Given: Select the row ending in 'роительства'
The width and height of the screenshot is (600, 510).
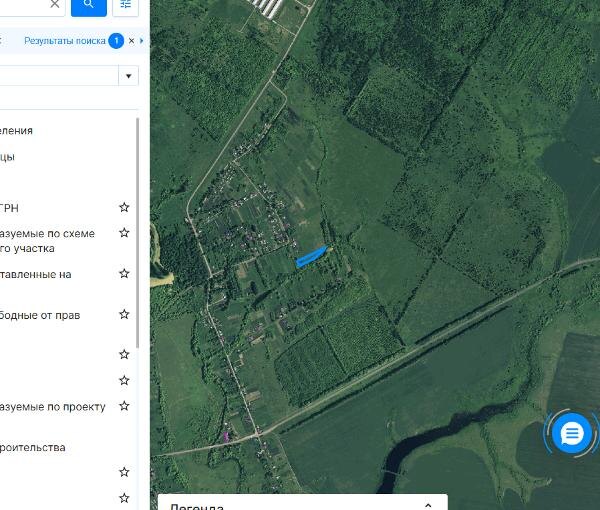Looking at the screenshot, I should (x=33, y=448).
